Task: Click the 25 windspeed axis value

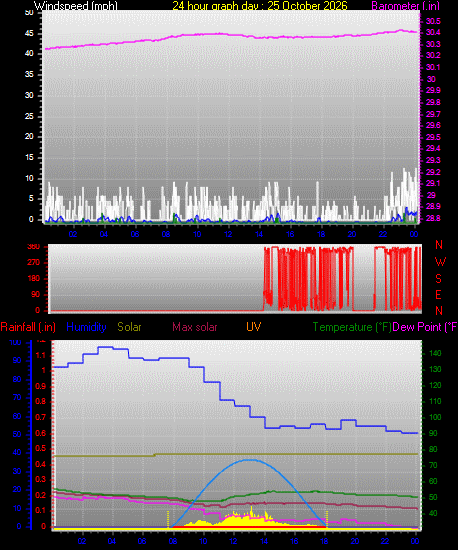Action: (x=29, y=116)
